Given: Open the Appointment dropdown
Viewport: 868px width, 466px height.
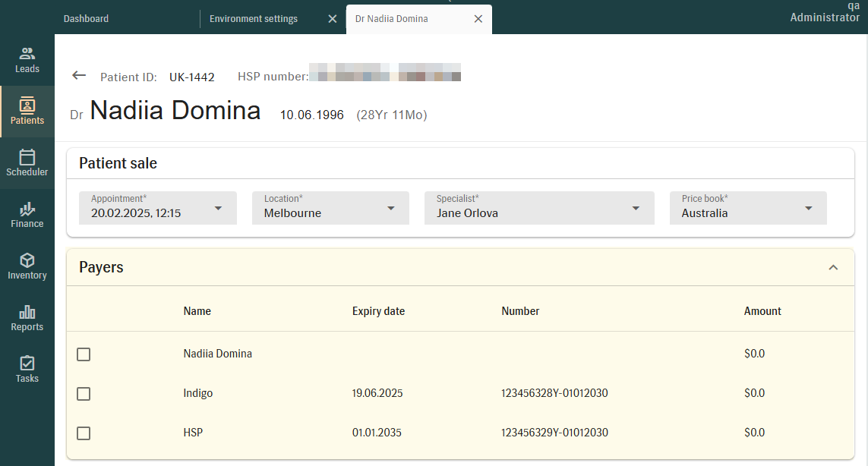Looking at the screenshot, I should click(157, 208).
